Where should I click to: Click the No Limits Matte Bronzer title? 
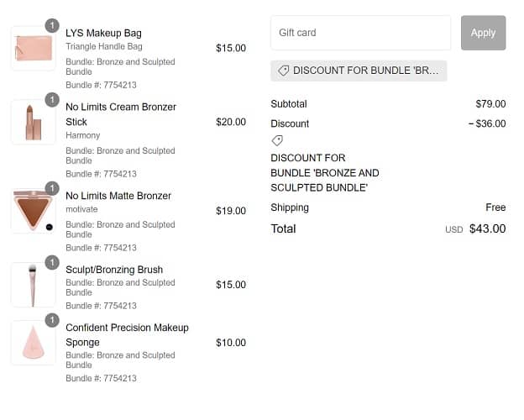[118, 196]
